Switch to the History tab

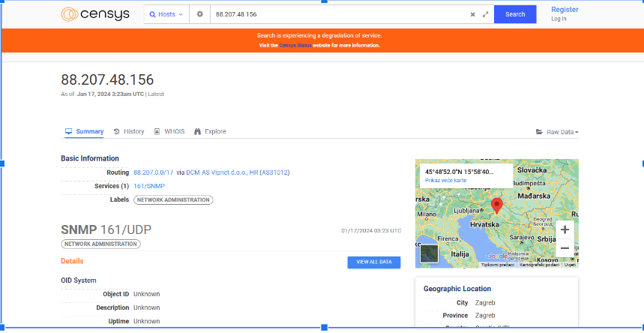pos(129,131)
